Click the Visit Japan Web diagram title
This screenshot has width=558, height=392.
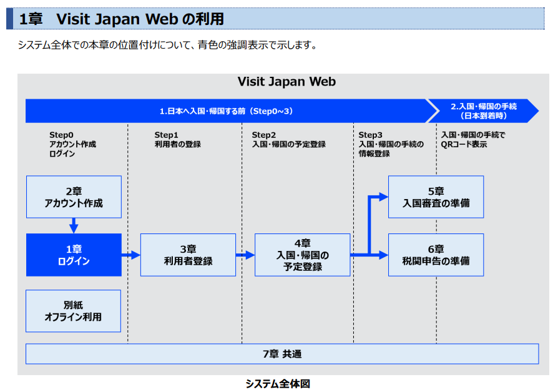coord(286,82)
